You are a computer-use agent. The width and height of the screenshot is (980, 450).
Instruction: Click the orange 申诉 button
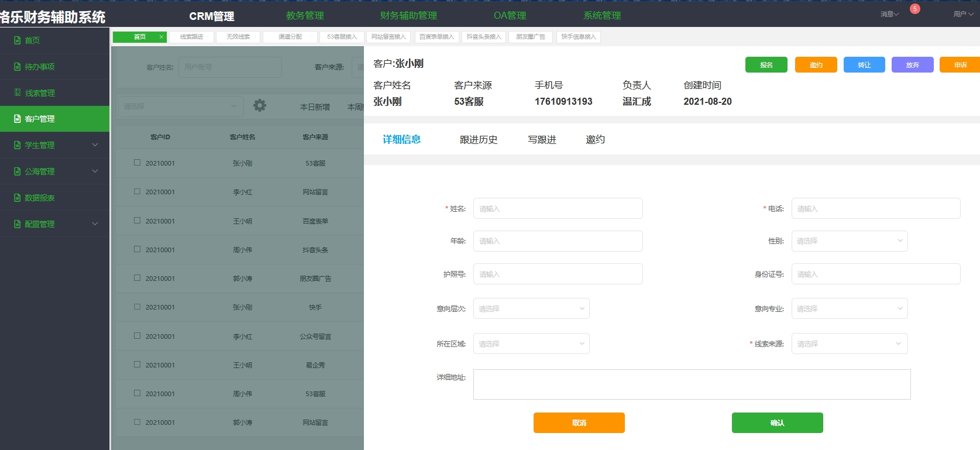coord(960,65)
